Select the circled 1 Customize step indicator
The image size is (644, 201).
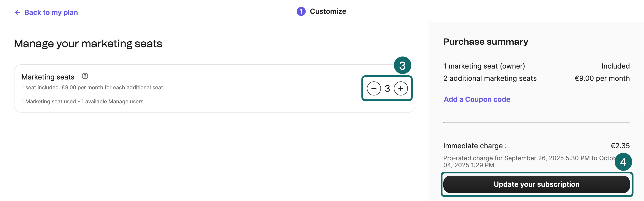[301, 11]
